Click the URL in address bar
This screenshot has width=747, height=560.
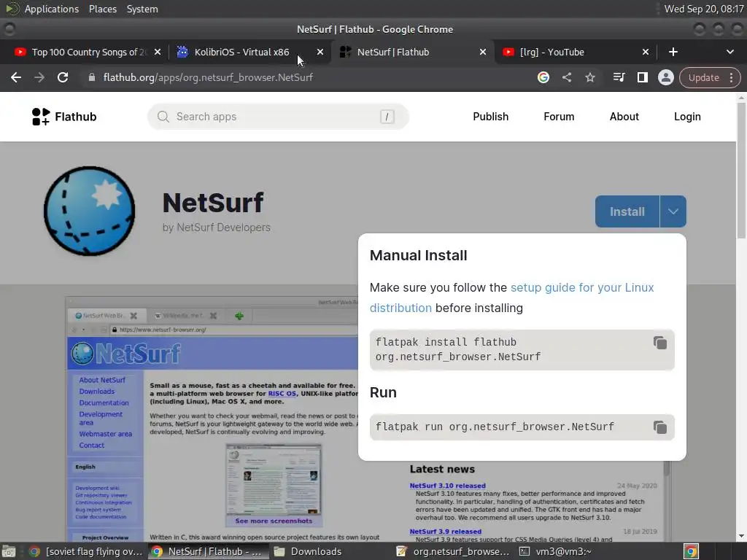208,77
